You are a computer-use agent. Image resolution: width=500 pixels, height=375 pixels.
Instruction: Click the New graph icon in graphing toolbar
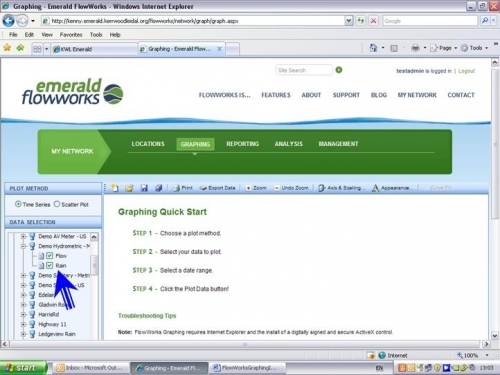[115, 188]
